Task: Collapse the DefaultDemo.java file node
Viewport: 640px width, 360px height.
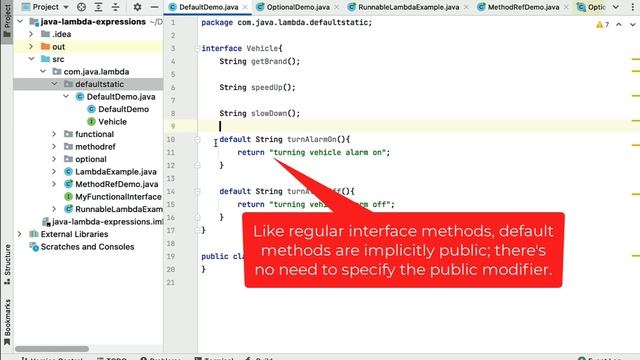Action: click(x=66, y=97)
